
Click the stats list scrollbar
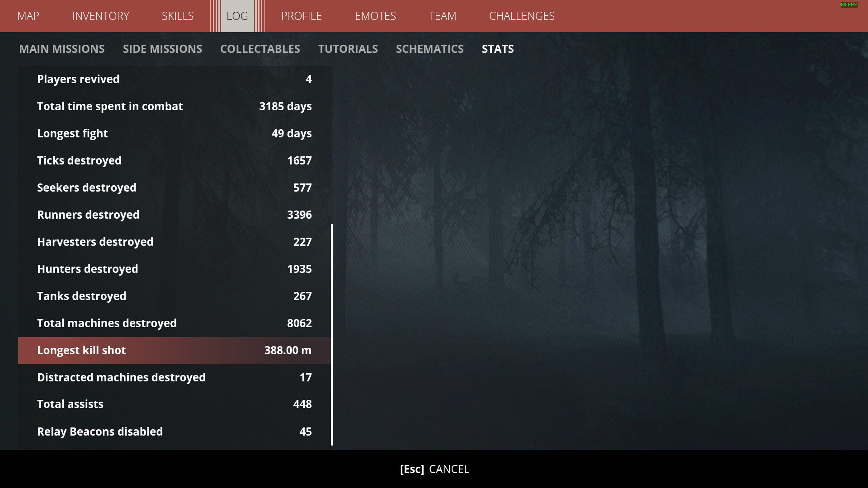(332, 335)
